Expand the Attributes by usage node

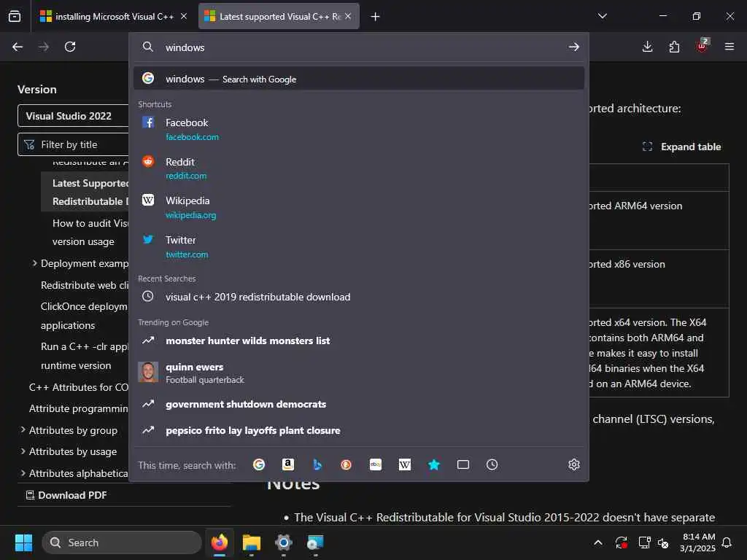pyautogui.click(x=23, y=451)
